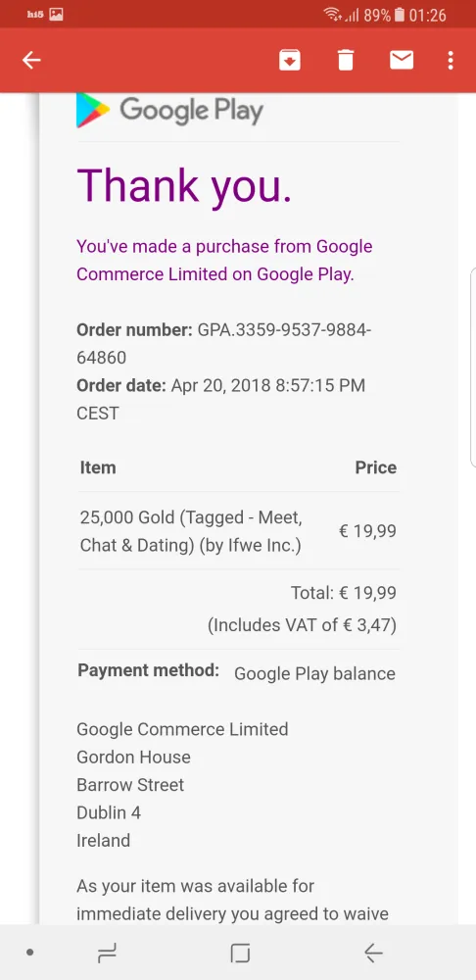Tap the Dublin 4 address line

109,812
